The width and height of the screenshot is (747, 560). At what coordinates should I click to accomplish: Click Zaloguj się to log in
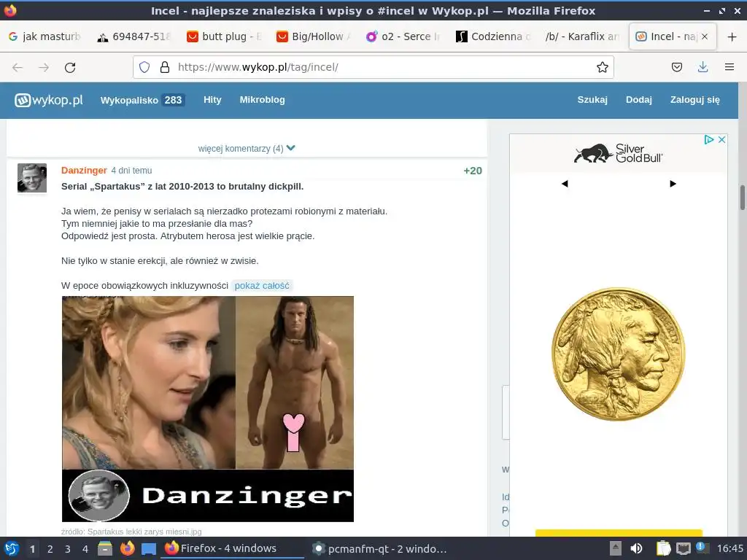[x=695, y=100]
